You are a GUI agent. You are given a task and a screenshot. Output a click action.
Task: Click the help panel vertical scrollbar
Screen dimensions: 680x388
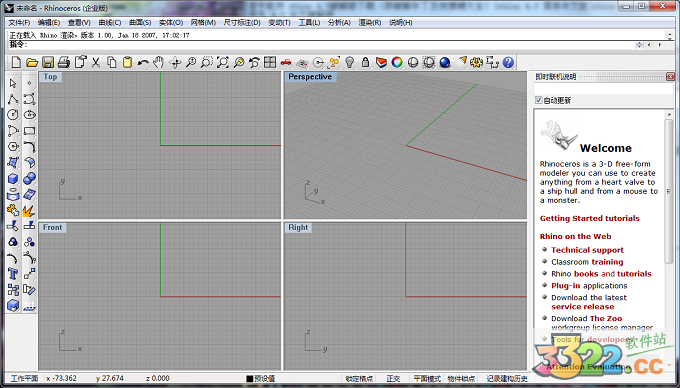pyautogui.click(x=668, y=191)
